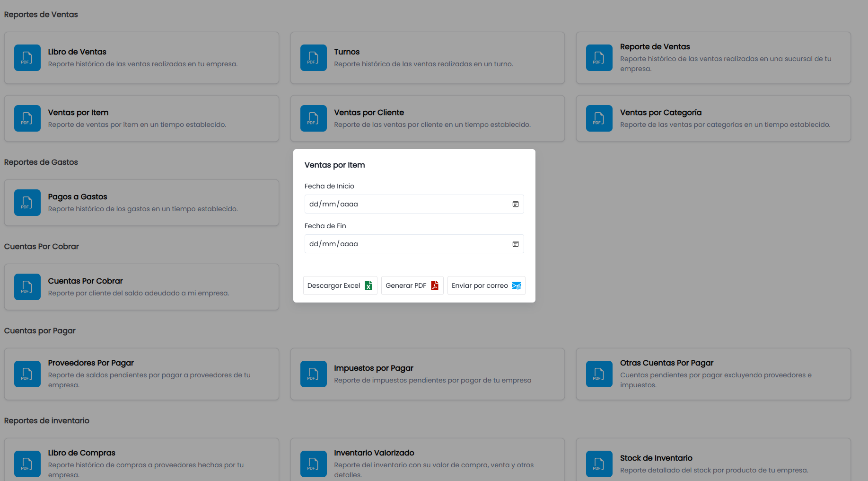
Task: Open the Proveedores Por Pagar title
Action: coord(91,363)
